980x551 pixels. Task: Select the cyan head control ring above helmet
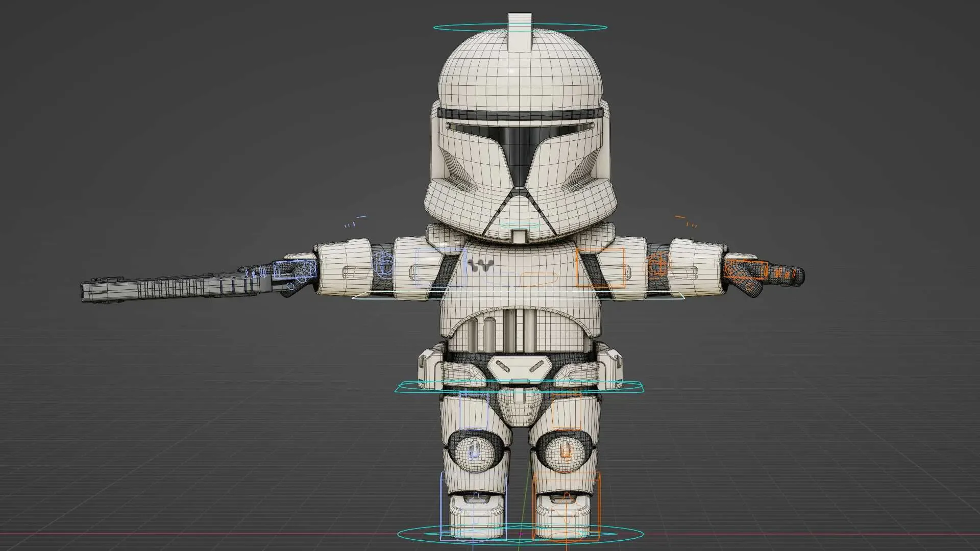click(520, 27)
